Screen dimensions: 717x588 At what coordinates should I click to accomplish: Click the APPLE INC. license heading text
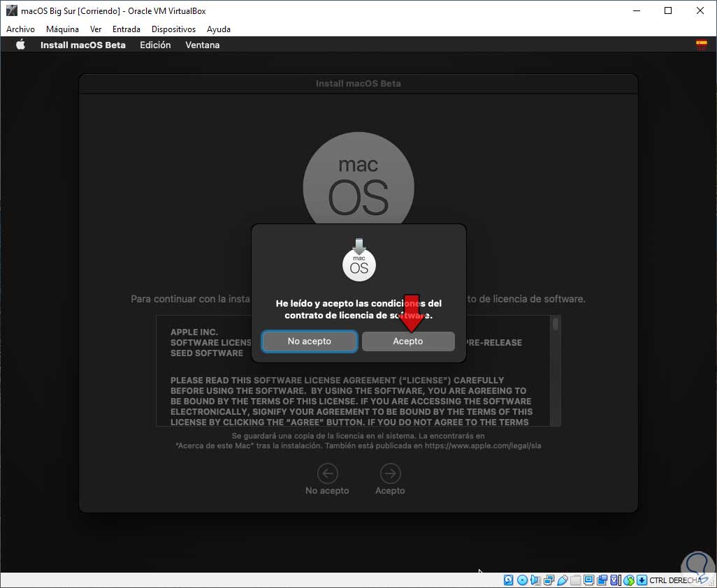(194, 332)
